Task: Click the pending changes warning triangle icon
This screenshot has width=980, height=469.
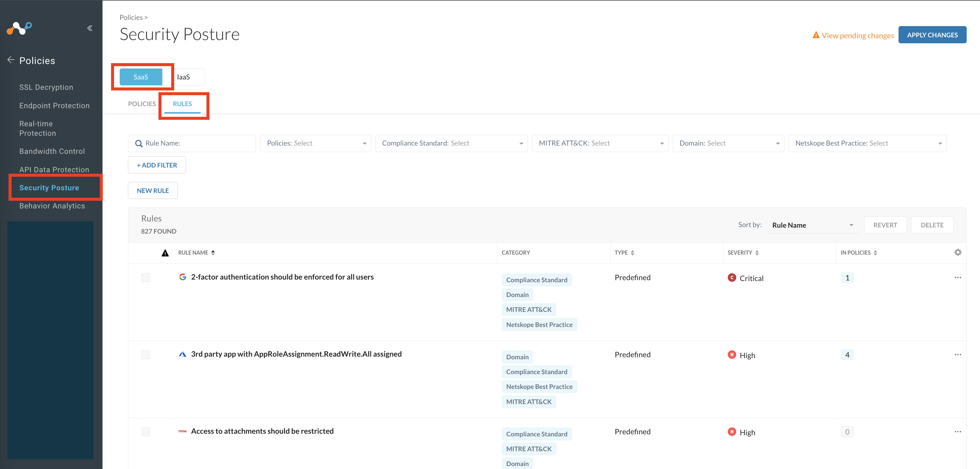Action: [x=816, y=35]
